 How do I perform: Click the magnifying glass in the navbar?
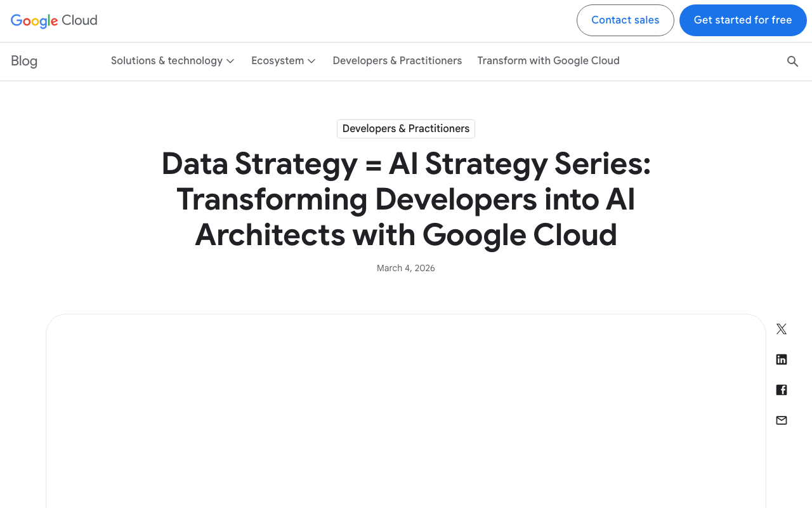792,61
